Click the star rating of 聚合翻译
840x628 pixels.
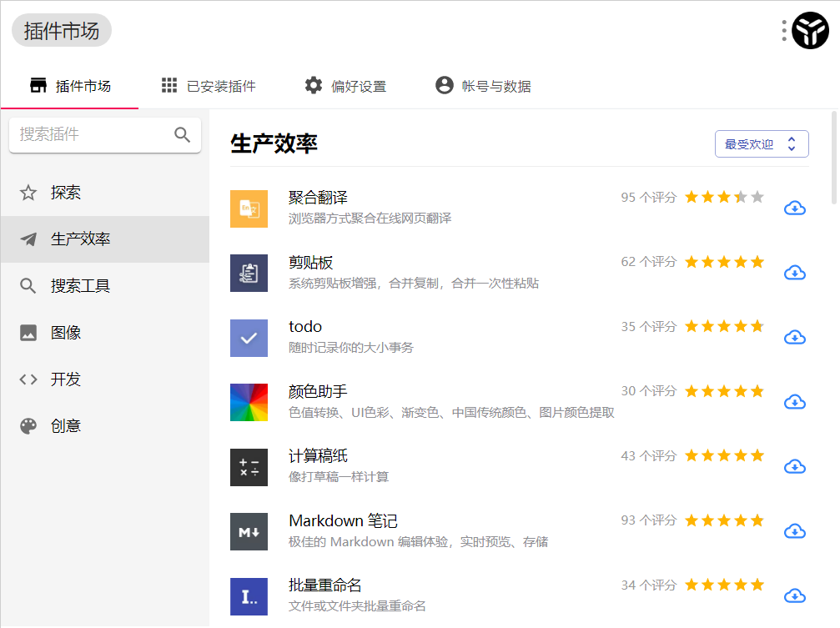coord(724,198)
